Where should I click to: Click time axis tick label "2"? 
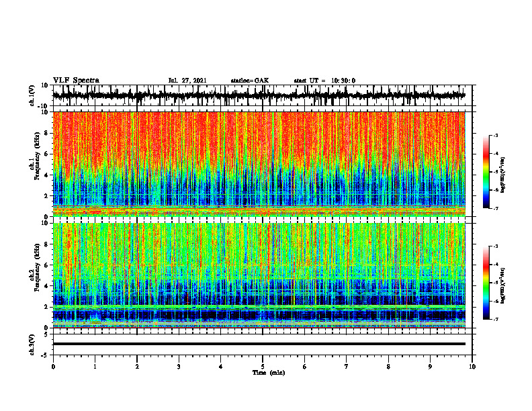tap(137, 367)
